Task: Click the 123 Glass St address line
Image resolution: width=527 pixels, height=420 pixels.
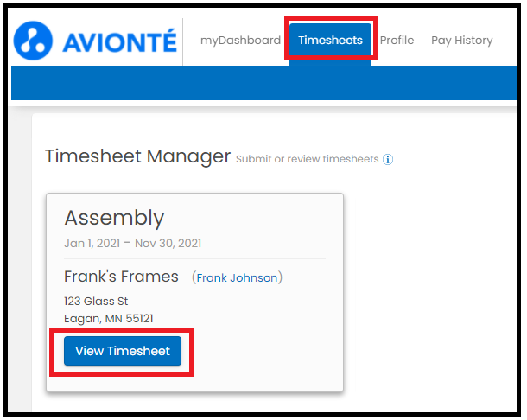Action: click(96, 301)
